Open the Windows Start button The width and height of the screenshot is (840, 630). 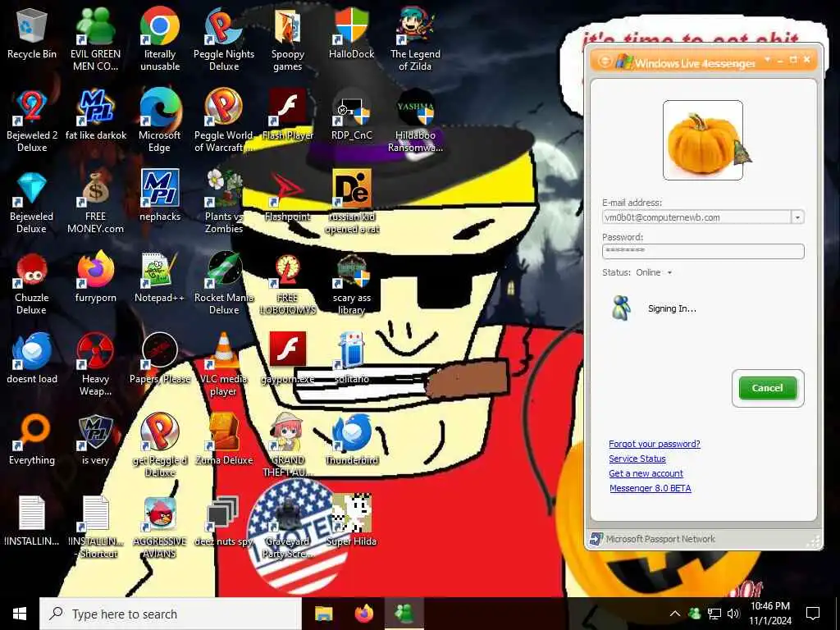20,614
